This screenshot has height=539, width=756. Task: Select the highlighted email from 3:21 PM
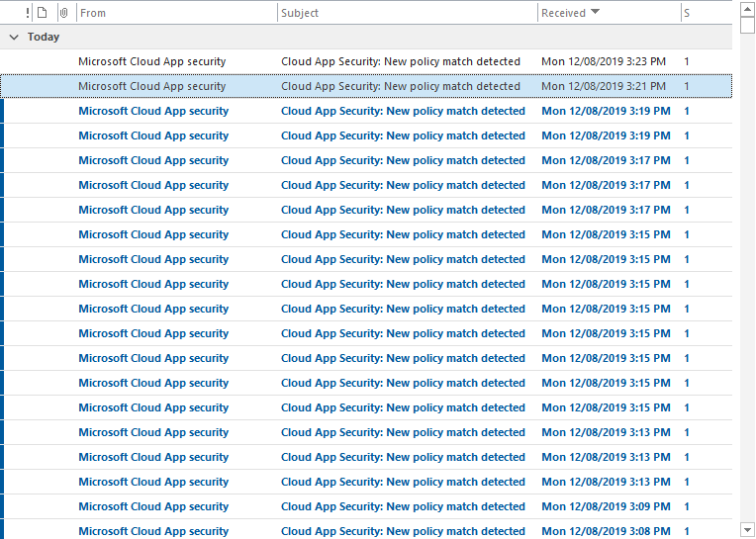coord(401,86)
